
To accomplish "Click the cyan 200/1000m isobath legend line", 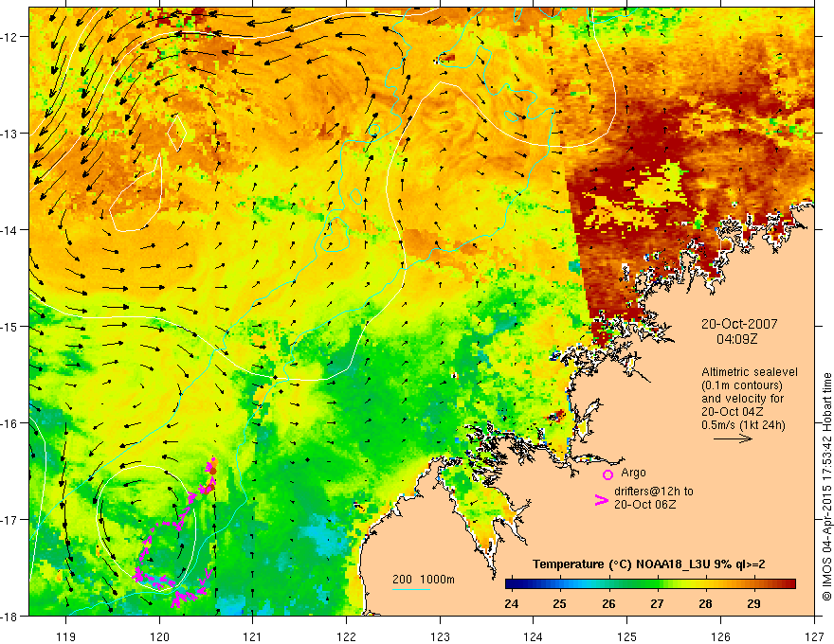I will (x=411, y=589).
